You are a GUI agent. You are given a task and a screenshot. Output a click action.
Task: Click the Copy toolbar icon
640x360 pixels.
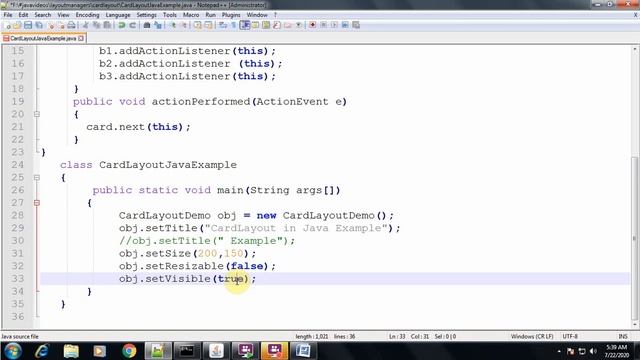point(96,25)
